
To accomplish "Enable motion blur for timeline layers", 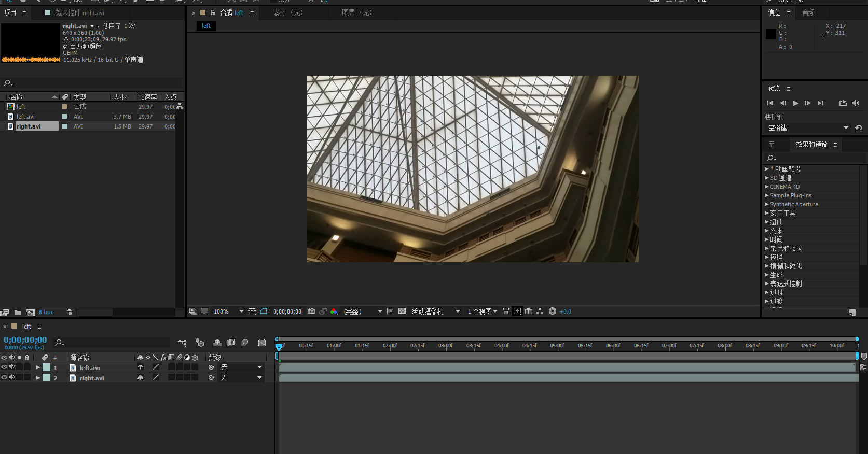I will (245, 343).
